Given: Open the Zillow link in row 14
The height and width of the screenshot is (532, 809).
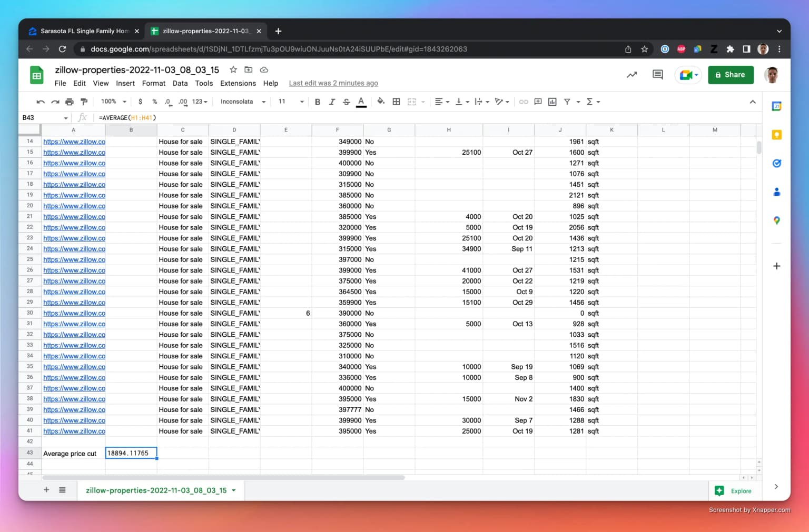Looking at the screenshot, I should tap(74, 142).
